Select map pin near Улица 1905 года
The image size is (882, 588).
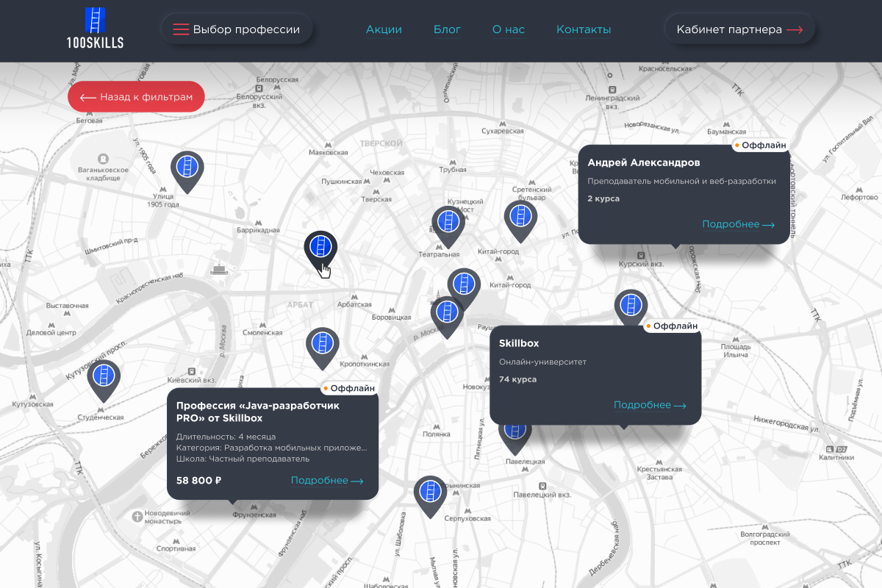click(187, 168)
